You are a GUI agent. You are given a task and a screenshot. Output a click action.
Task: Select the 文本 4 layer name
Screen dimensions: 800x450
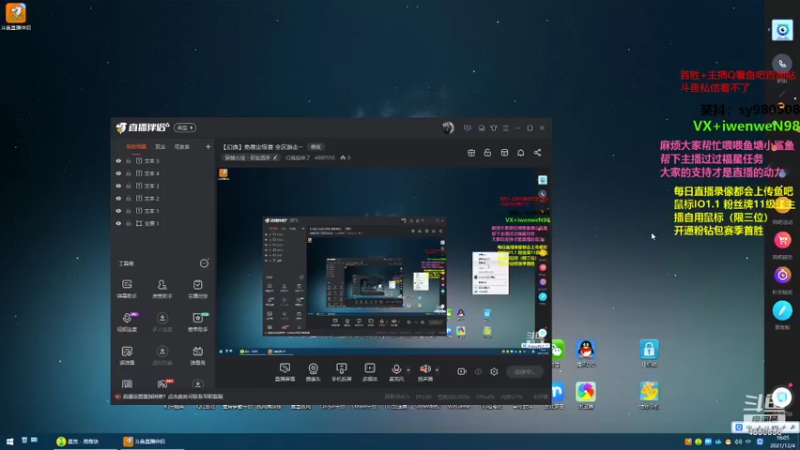(152, 173)
